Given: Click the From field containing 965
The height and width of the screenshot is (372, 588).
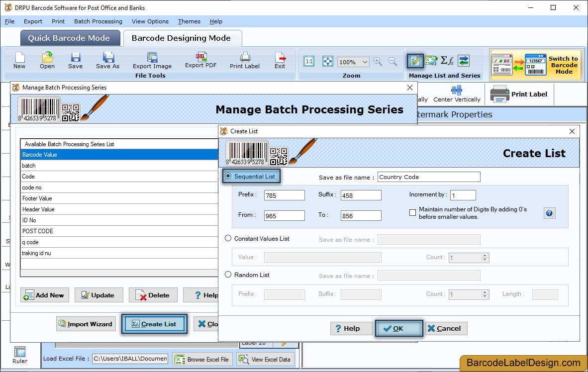Looking at the screenshot, I should (284, 216).
